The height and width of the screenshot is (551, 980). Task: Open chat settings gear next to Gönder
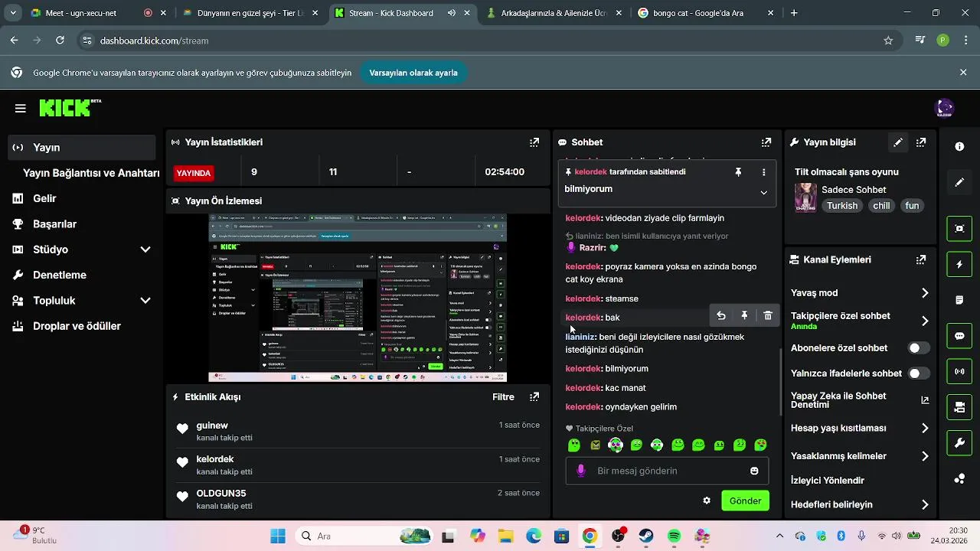pos(707,500)
